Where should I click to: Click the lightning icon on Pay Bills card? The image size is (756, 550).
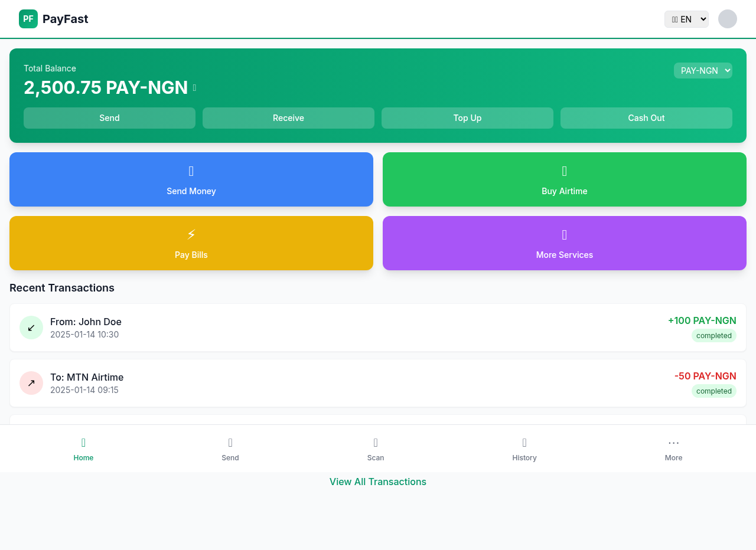coord(191,234)
